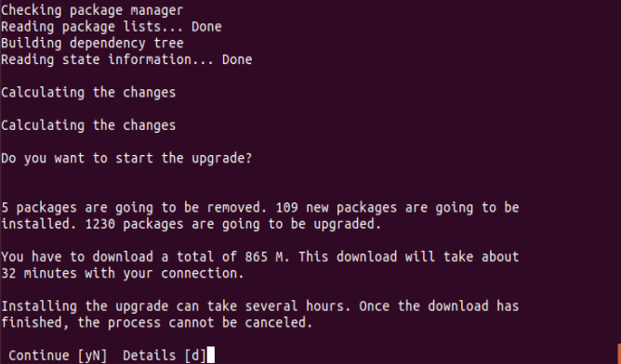The height and width of the screenshot is (364, 621).
Task: Click the "Details [d]" prompt option
Action: click(x=165, y=356)
